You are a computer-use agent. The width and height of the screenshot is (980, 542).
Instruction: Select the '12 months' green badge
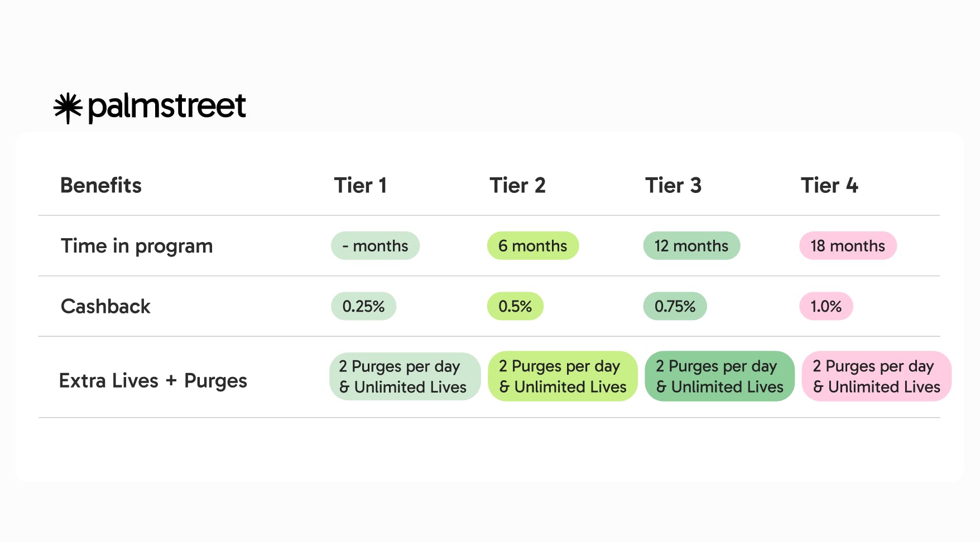691,246
